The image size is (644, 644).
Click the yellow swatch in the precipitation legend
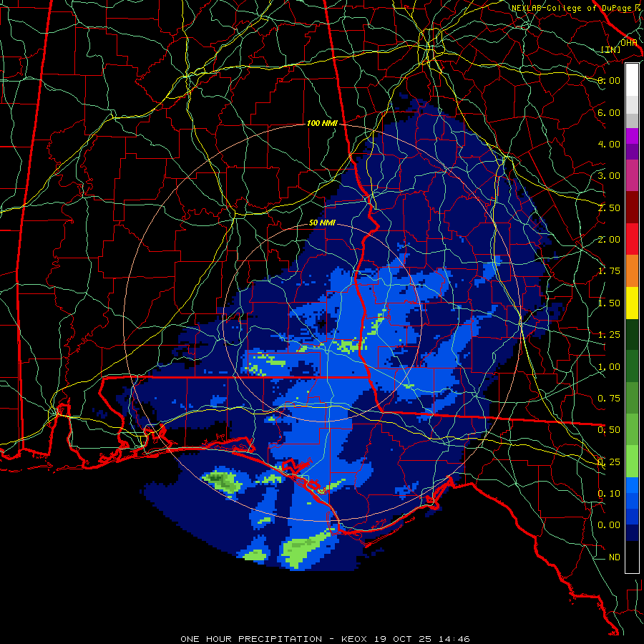tap(632, 303)
